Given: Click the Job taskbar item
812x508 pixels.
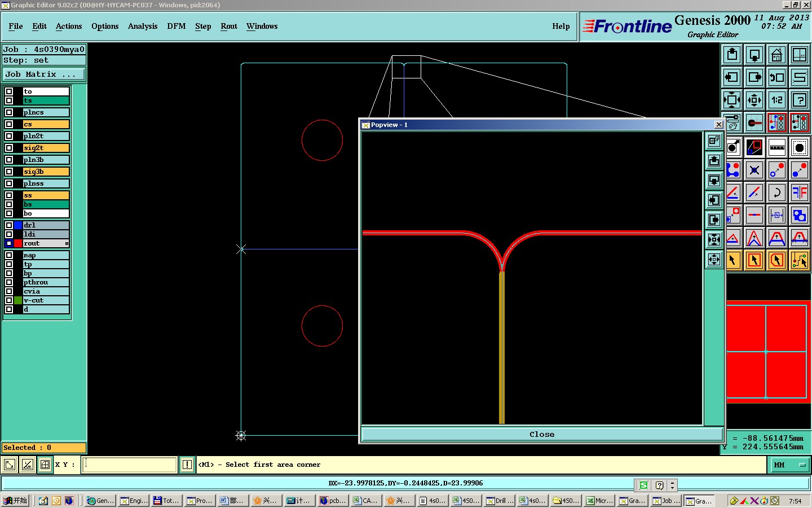Looking at the screenshot, I should (x=666, y=501).
